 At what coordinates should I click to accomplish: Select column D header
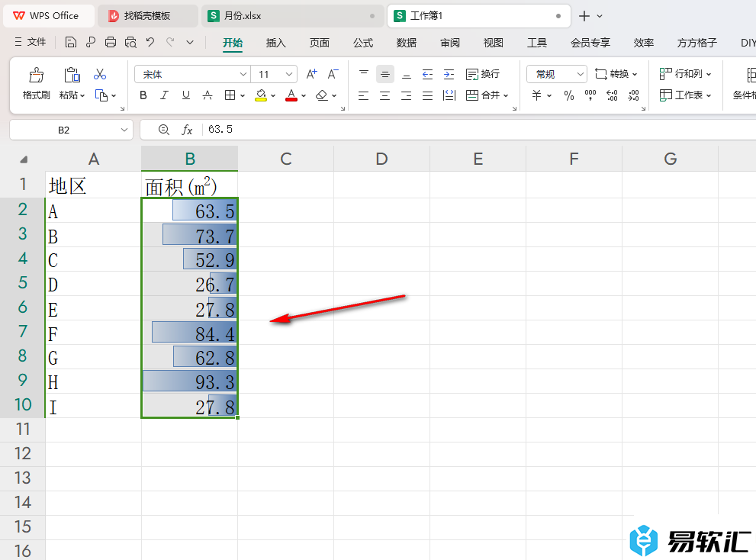[x=381, y=159]
